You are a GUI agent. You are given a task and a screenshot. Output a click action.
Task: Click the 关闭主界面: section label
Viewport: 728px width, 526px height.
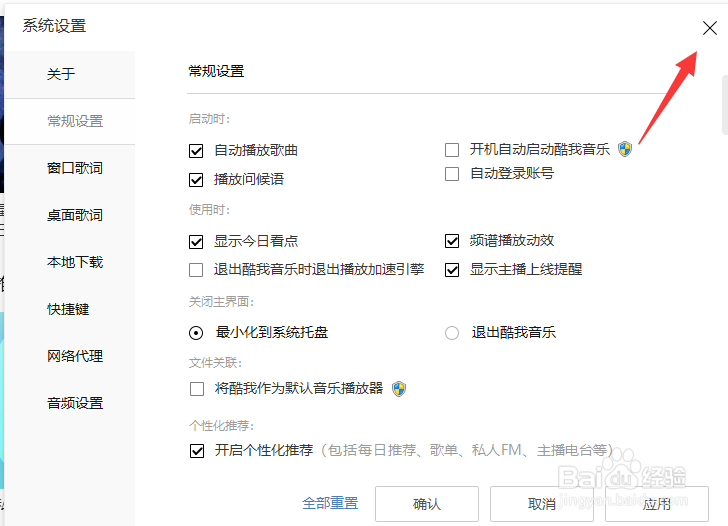pyautogui.click(x=221, y=302)
